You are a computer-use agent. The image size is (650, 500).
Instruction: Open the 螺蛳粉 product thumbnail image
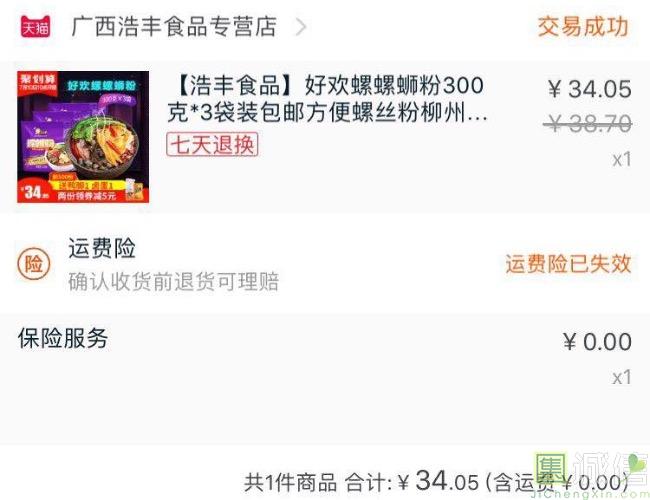(83, 137)
